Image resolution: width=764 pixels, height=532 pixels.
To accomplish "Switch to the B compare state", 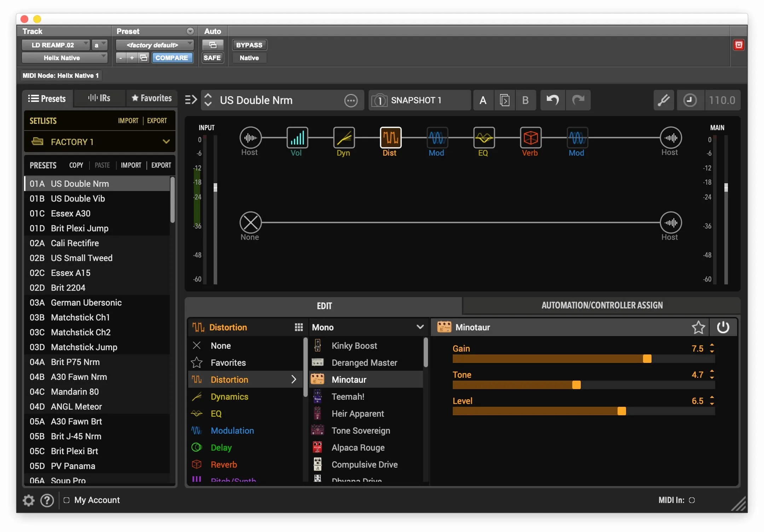I will 526,100.
